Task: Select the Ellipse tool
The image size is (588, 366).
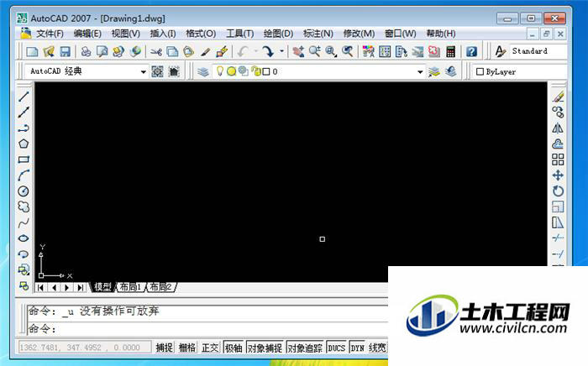Action: pos(24,238)
